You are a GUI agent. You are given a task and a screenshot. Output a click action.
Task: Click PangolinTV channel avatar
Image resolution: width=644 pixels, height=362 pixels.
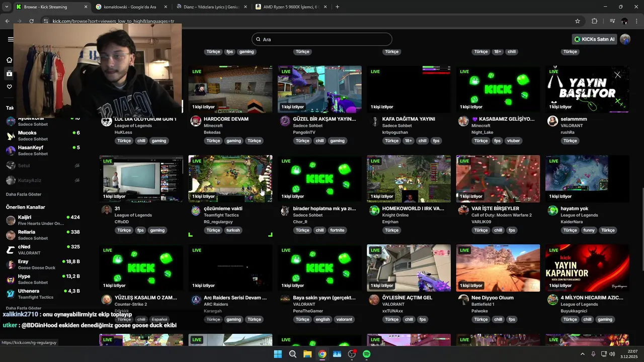tap(285, 121)
